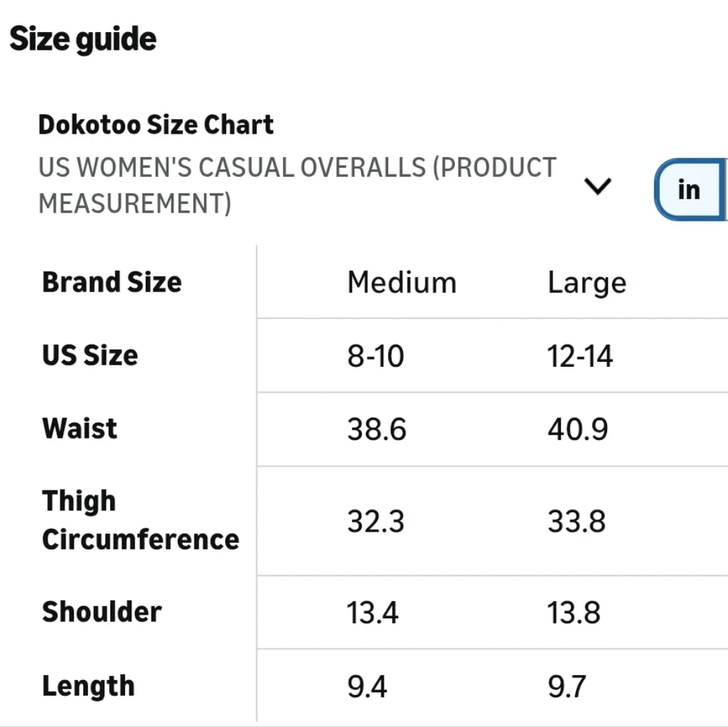The height and width of the screenshot is (727, 728).
Task: Click the Waist row label
Action: tap(79, 429)
